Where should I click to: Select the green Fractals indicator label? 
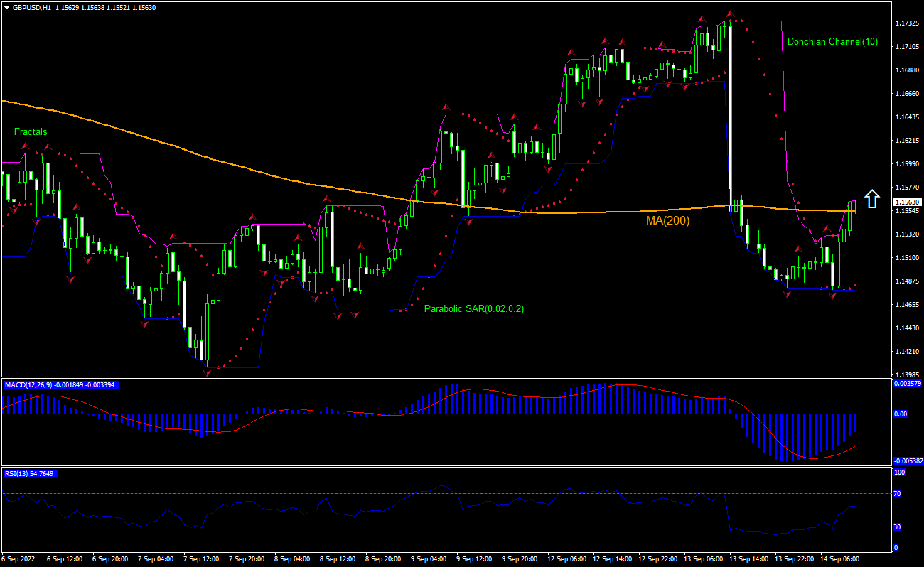(x=31, y=132)
